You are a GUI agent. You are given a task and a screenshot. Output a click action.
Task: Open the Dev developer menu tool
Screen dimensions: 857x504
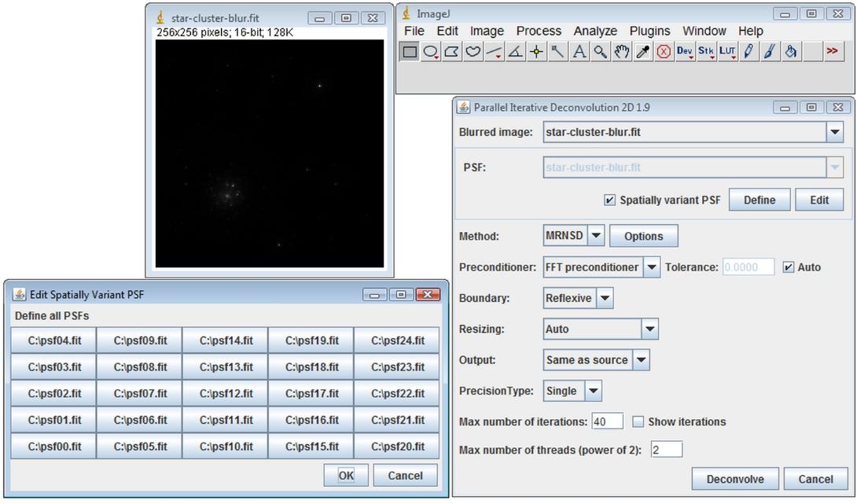(x=684, y=51)
